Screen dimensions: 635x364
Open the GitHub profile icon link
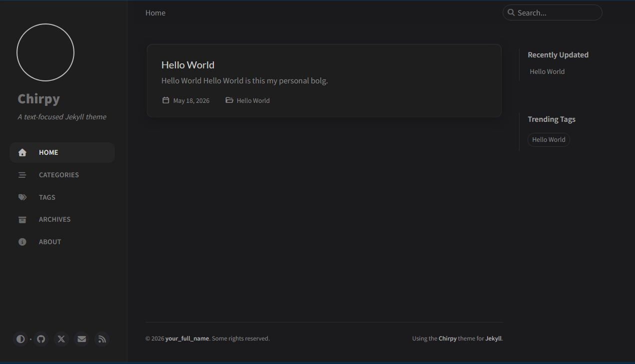tap(41, 339)
